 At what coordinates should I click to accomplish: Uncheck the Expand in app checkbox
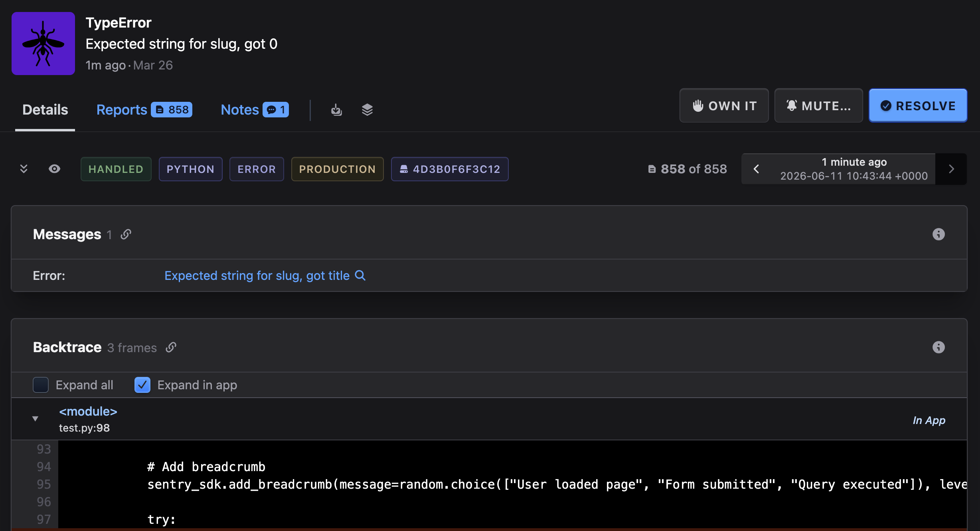click(142, 385)
